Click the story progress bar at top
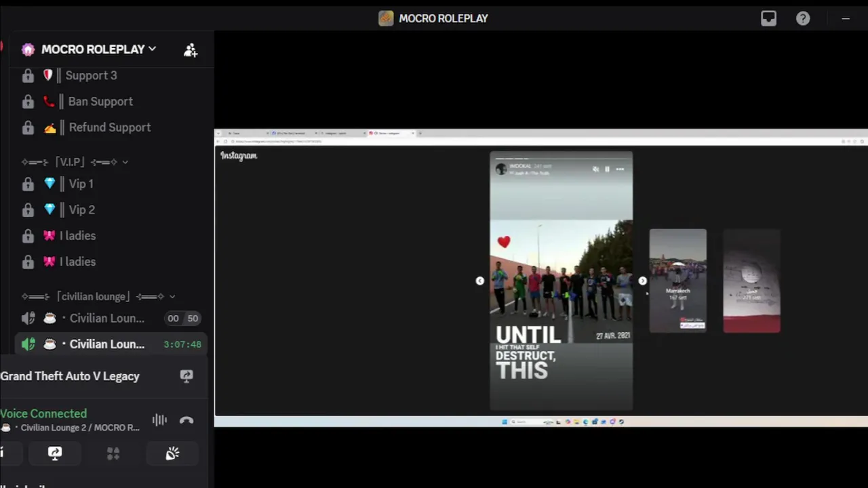Viewport: 868px width, 488px height. (x=561, y=158)
